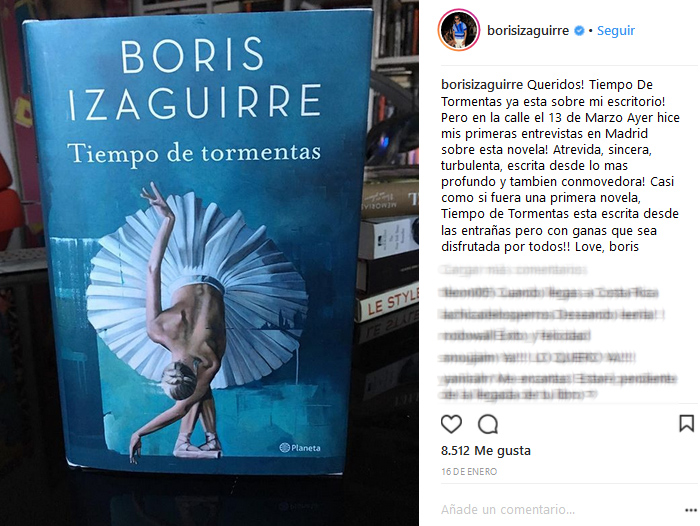Click the last blurred comment about the book

(x=559, y=387)
